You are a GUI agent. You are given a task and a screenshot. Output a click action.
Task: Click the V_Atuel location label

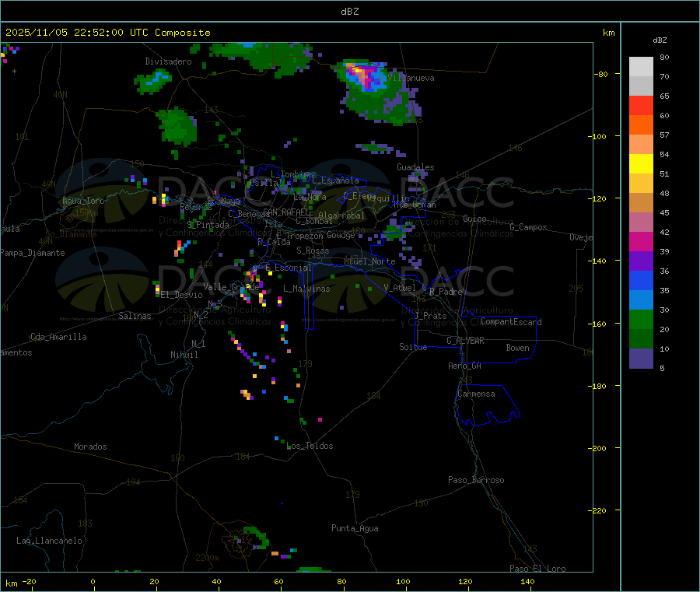click(x=400, y=288)
